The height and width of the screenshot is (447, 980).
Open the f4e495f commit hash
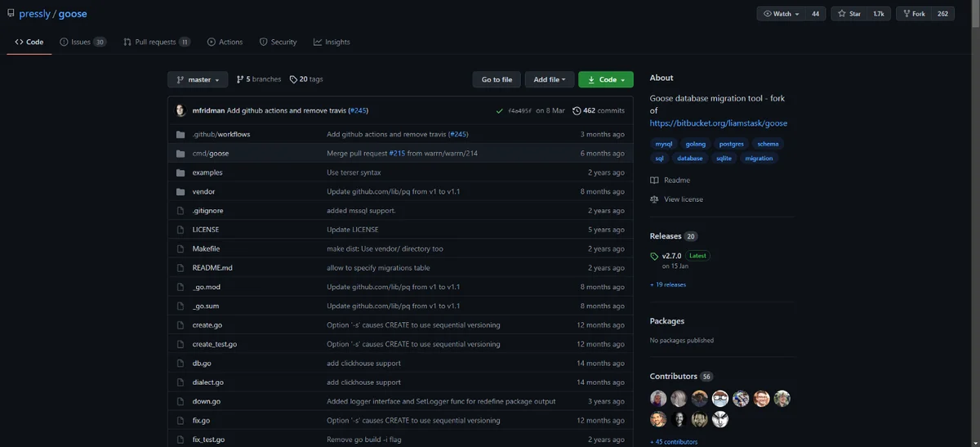pyautogui.click(x=519, y=110)
